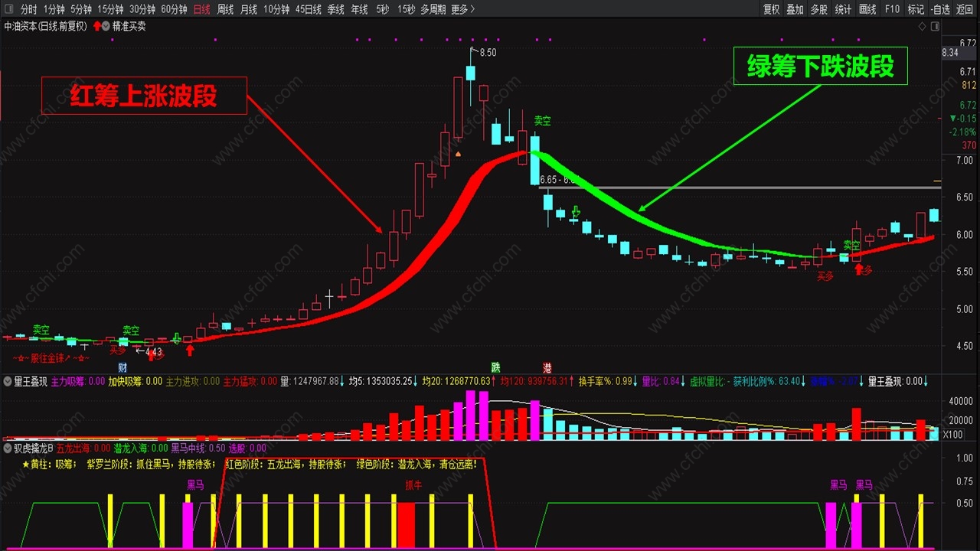The image size is (980, 551).
Task: Open the round dropdown before 精准买卖
Action: pyautogui.click(x=105, y=26)
